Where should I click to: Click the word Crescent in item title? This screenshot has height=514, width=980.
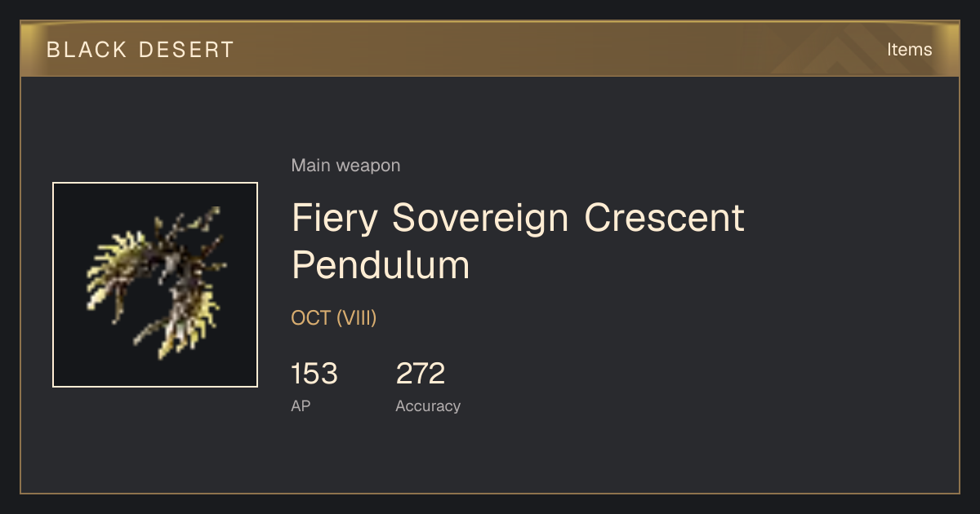tap(665, 218)
